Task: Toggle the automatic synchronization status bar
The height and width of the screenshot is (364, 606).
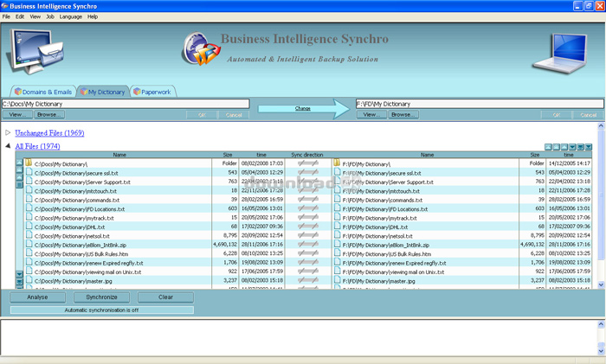Action: click(x=102, y=310)
